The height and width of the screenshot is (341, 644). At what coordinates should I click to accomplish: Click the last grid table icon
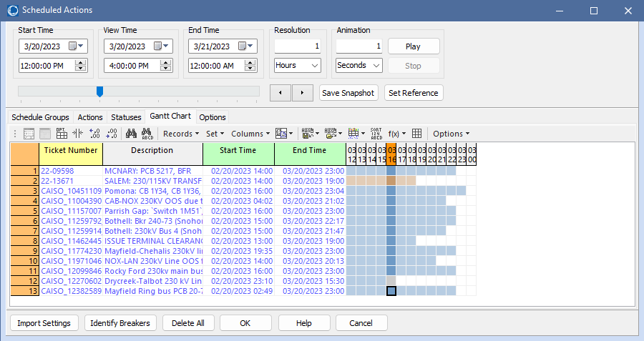pyautogui.click(x=417, y=134)
